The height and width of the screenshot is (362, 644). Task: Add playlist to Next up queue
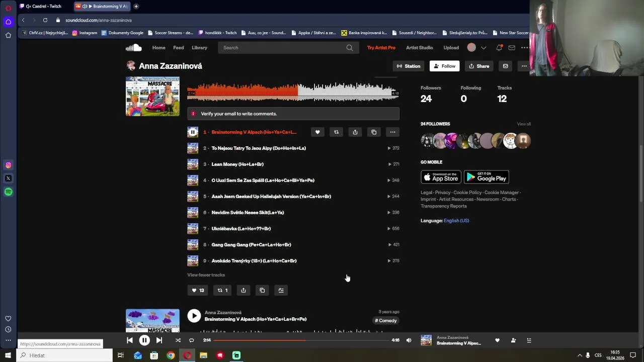click(281, 290)
